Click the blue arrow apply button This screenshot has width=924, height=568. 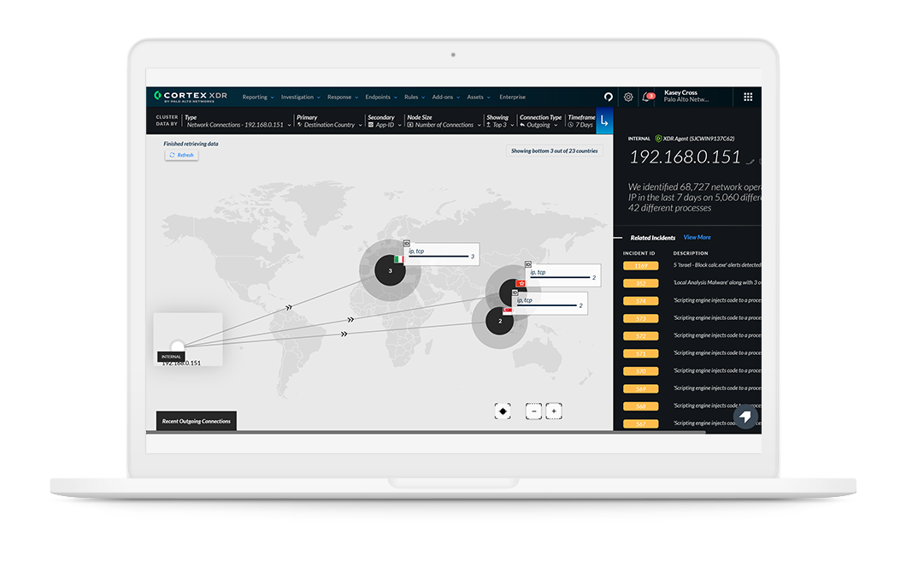(605, 123)
